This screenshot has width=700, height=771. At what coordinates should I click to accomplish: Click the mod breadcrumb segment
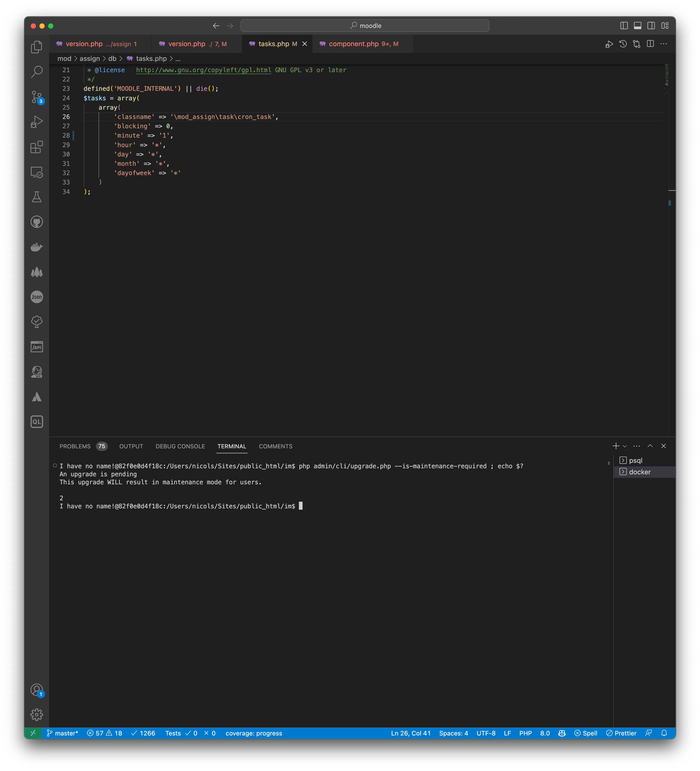[x=64, y=59]
